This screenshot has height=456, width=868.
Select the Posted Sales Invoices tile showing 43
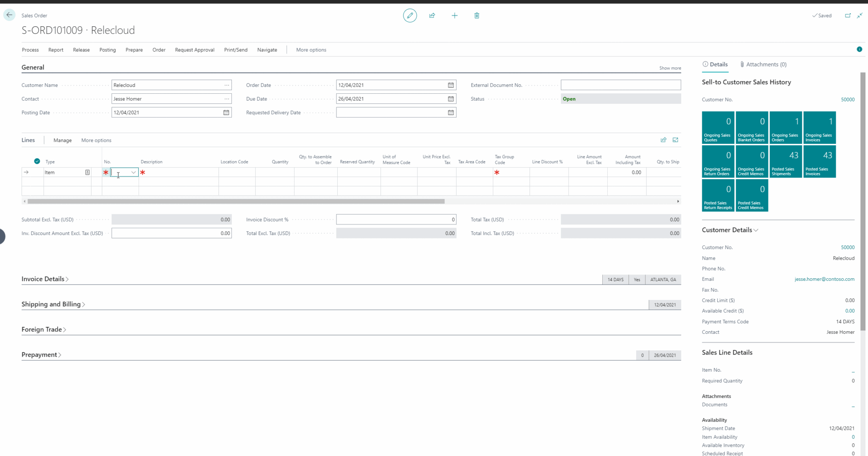pos(819,161)
